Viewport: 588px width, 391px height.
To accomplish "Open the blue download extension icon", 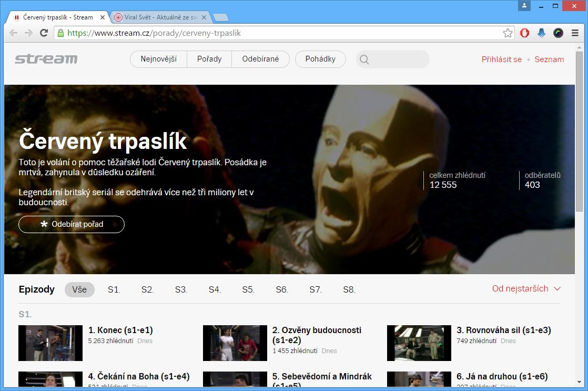I will coord(541,33).
